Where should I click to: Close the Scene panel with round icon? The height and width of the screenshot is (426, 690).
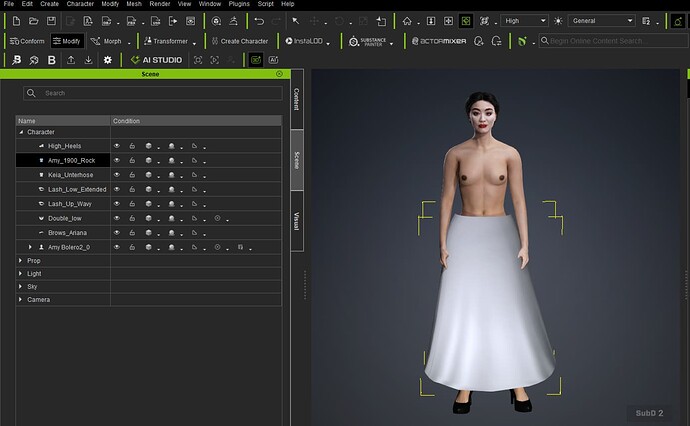tap(279, 74)
